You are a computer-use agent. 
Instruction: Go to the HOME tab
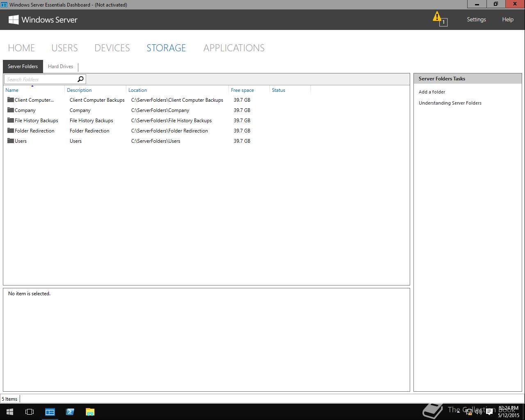pos(21,48)
